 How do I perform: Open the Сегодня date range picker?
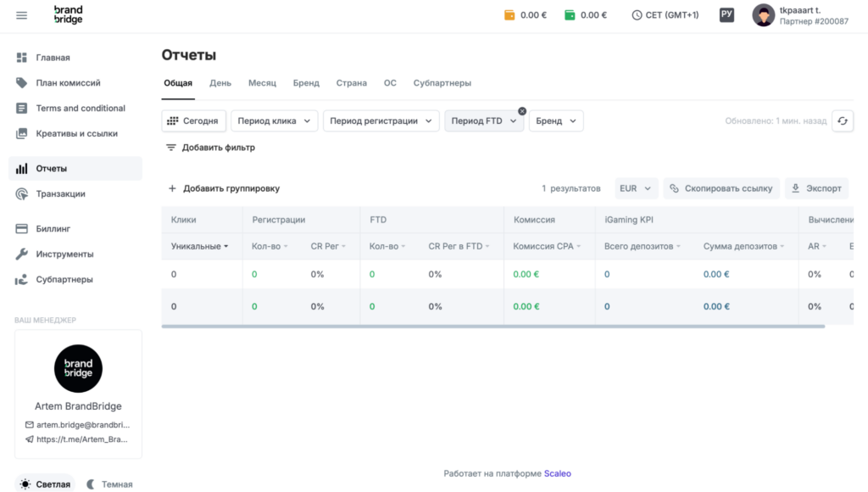(x=194, y=120)
